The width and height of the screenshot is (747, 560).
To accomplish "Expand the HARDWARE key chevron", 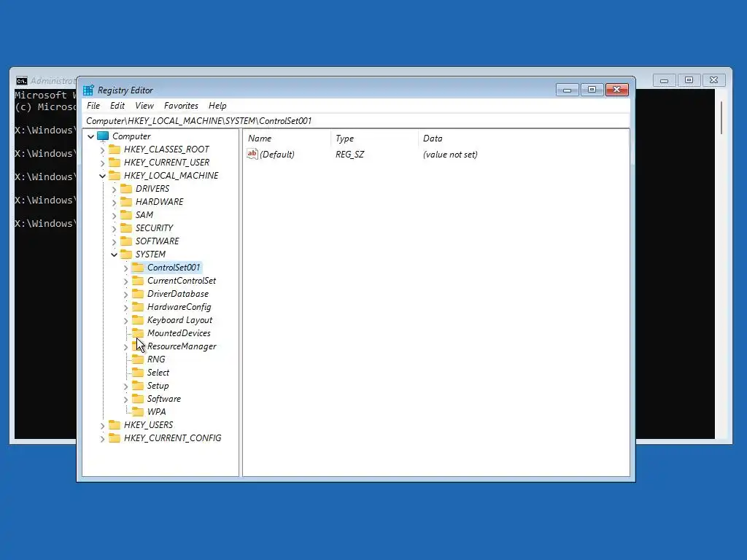I will click(114, 203).
